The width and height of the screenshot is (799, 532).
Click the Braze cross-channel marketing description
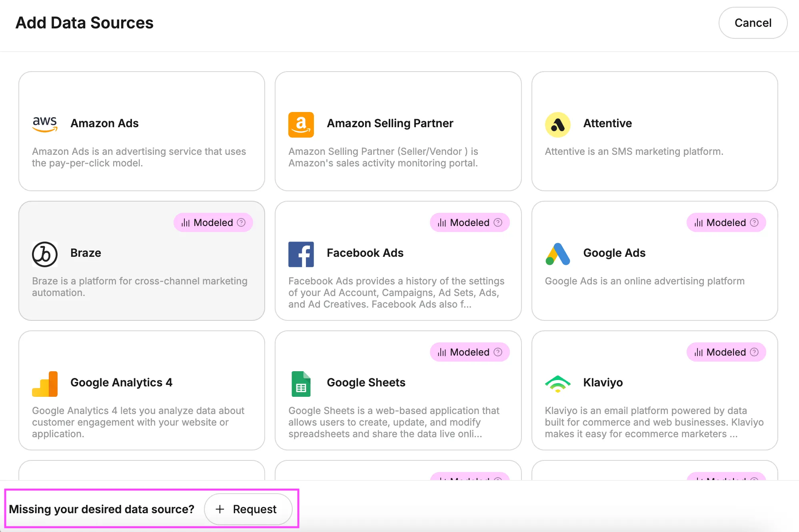point(140,287)
